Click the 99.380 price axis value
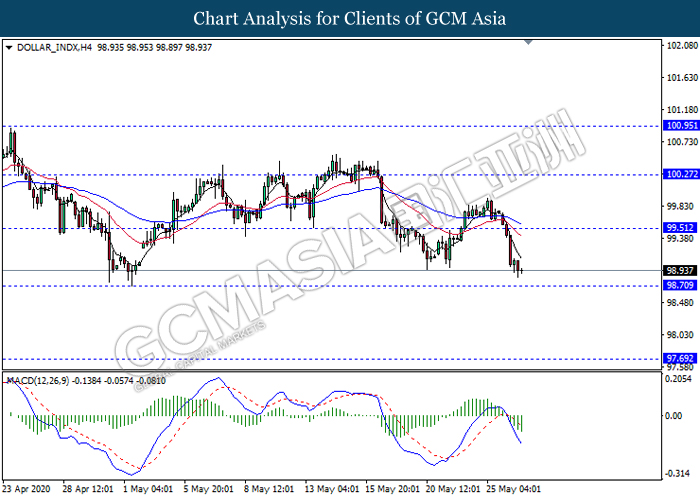Viewport: 700px width, 500px height. 680,238
